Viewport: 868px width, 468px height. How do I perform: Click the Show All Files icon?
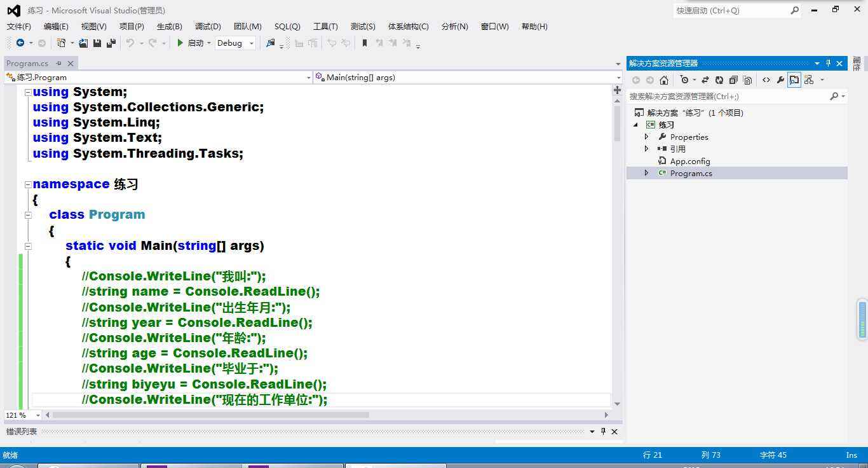[747, 80]
